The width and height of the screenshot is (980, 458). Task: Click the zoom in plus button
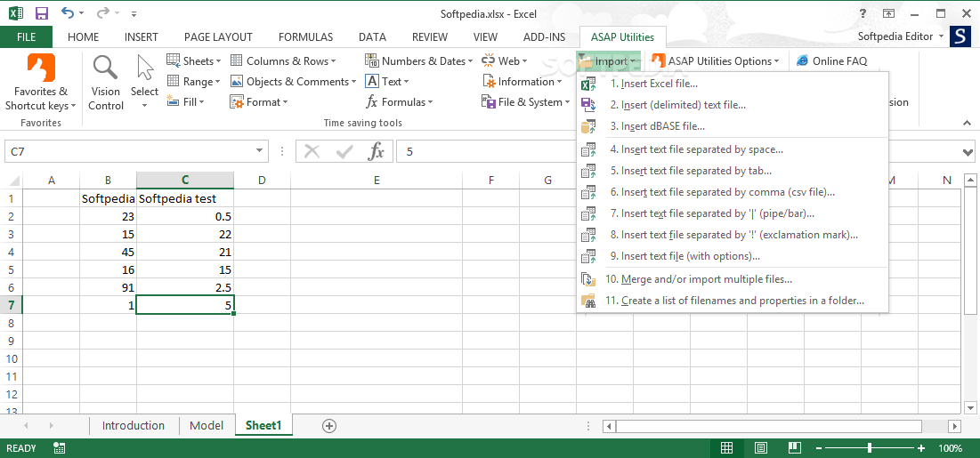tap(920, 448)
